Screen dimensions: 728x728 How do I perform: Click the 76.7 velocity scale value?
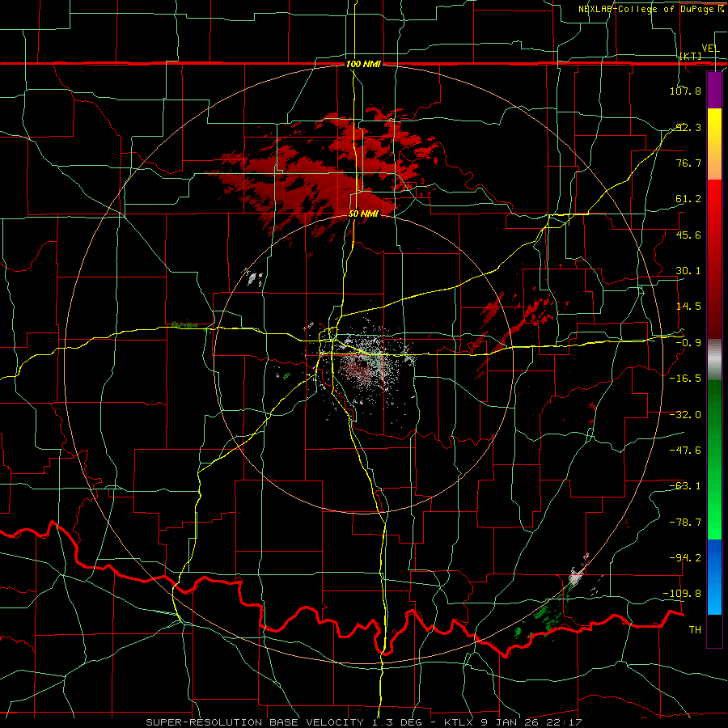(688, 163)
